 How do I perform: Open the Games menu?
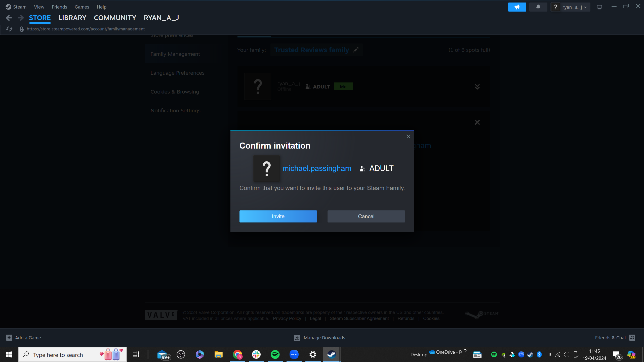82,7
